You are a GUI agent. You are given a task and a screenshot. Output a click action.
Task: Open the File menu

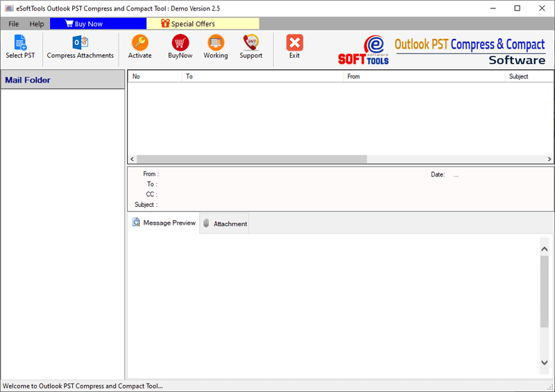tap(13, 24)
